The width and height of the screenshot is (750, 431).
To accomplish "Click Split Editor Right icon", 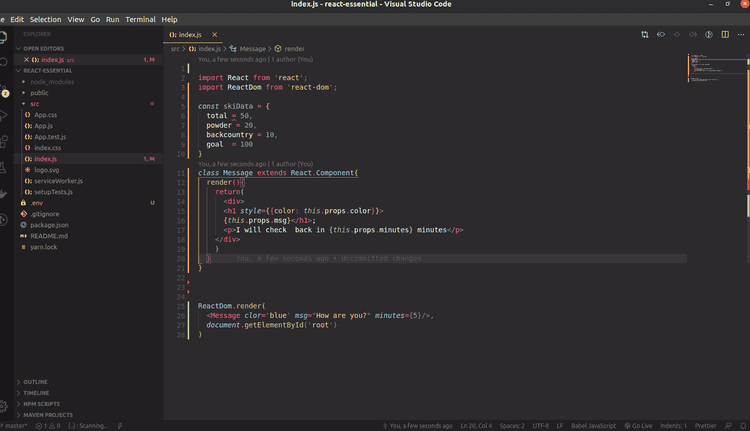I will [x=725, y=34].
